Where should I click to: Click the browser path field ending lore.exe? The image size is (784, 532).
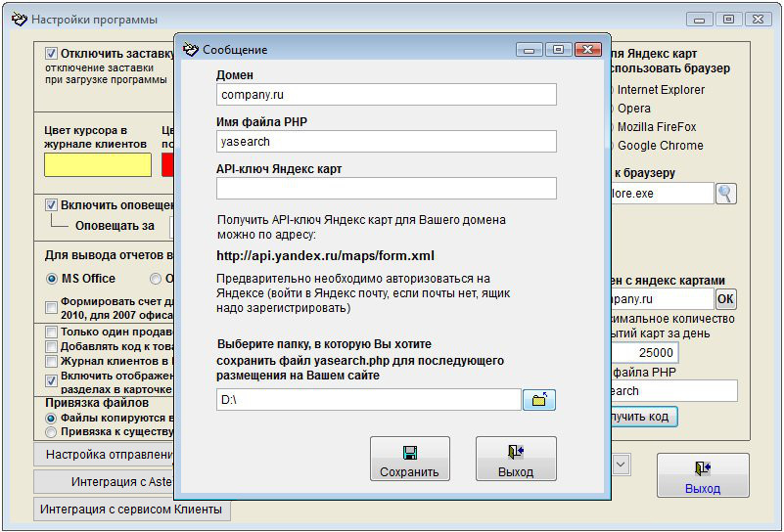pos(662,194)
